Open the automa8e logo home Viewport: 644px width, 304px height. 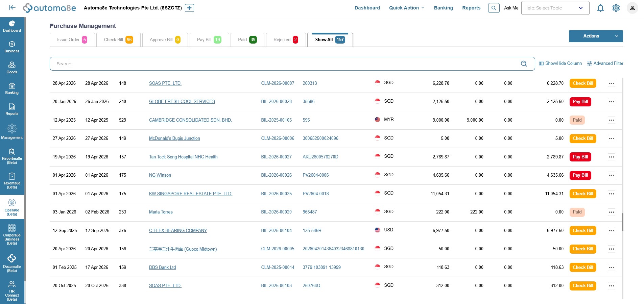(49, 8)
